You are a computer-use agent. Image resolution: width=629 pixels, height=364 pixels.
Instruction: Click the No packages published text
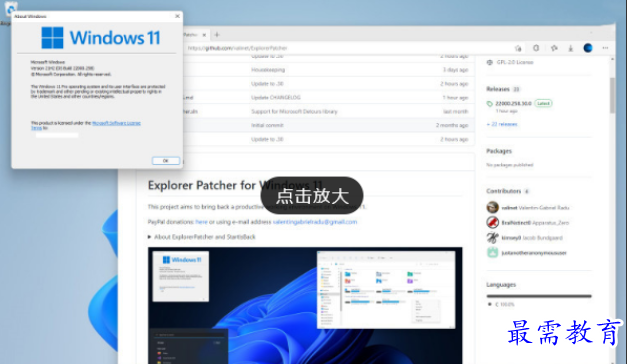pos(509,165)
